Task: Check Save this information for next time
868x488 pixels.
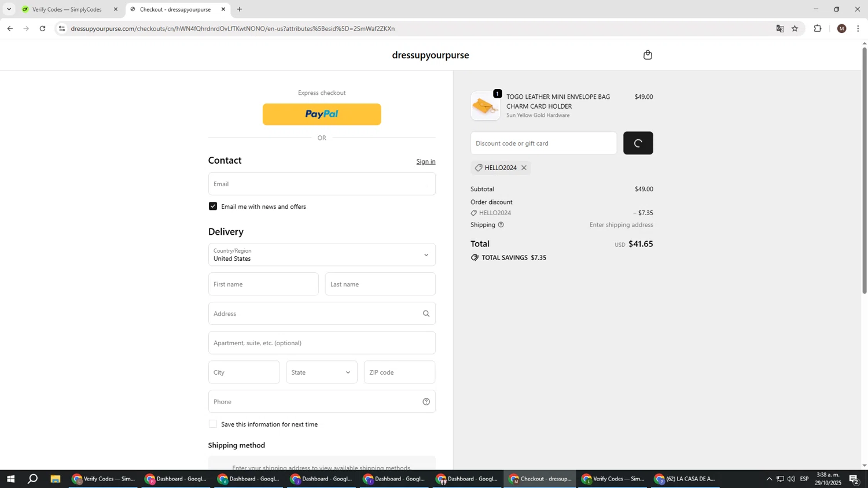Action: coord(213,424)
